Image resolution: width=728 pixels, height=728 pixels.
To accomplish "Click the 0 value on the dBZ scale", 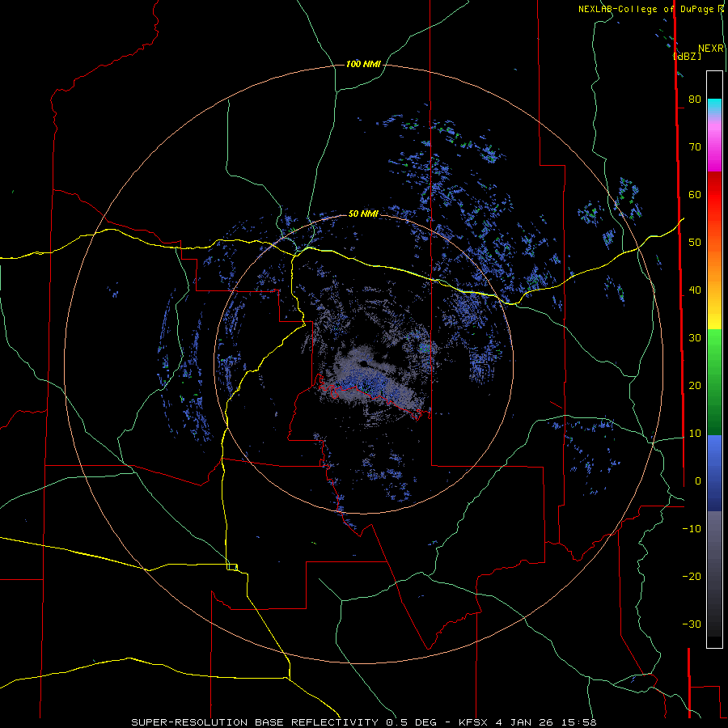I will pyautogui.click(x=698, y=481).
